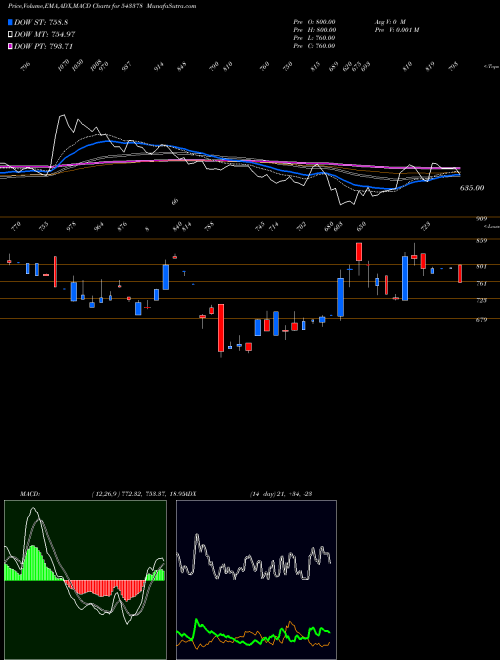Click the last red candlestick on the right
500x660 pixels.
click(460, 274)
